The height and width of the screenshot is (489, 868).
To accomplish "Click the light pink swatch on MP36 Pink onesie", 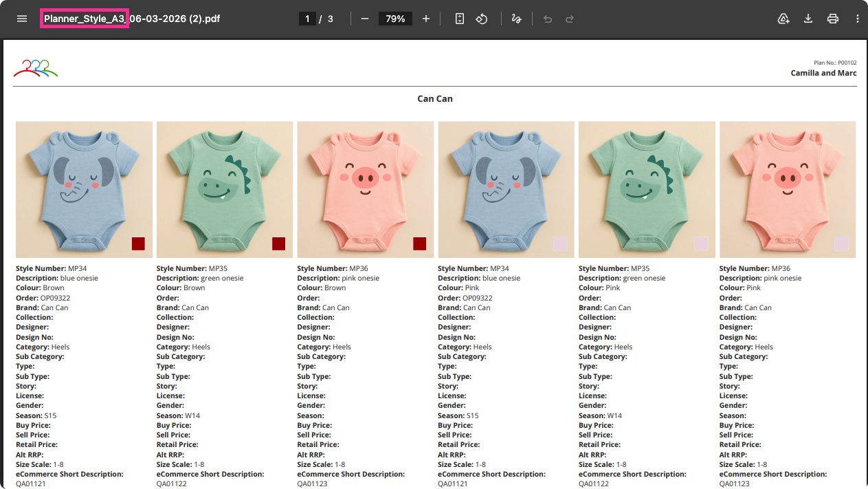I will click(841, 243).
